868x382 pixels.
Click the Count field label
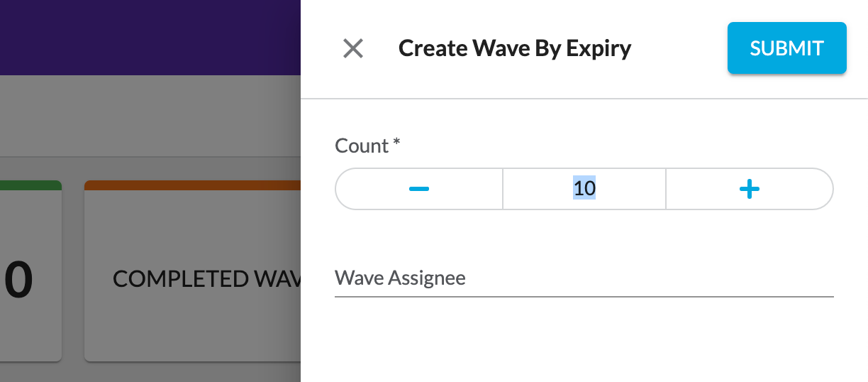(x=362, y=146)
